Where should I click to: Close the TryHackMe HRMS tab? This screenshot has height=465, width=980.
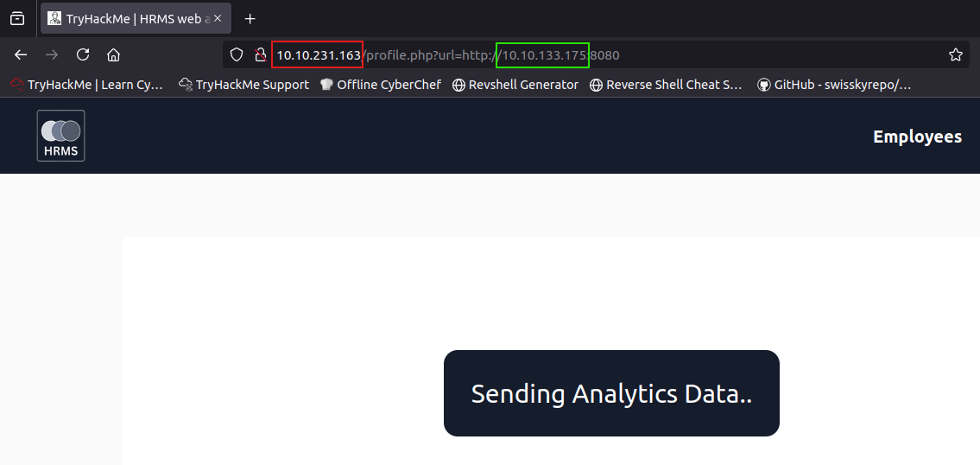218,19
